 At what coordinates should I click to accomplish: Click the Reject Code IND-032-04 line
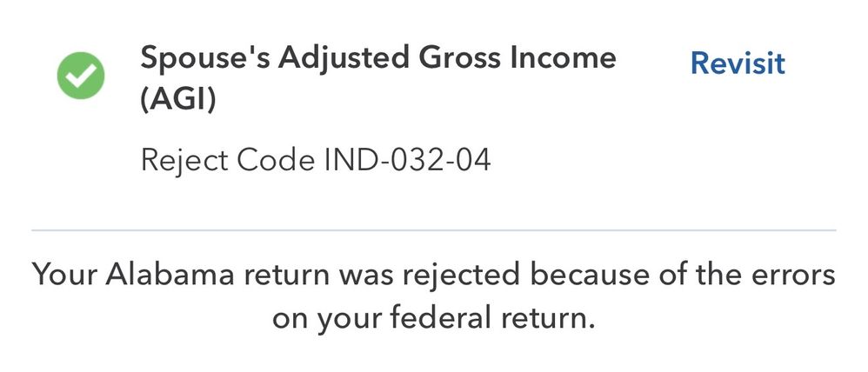pyautogui.click(x=316, y=160)
